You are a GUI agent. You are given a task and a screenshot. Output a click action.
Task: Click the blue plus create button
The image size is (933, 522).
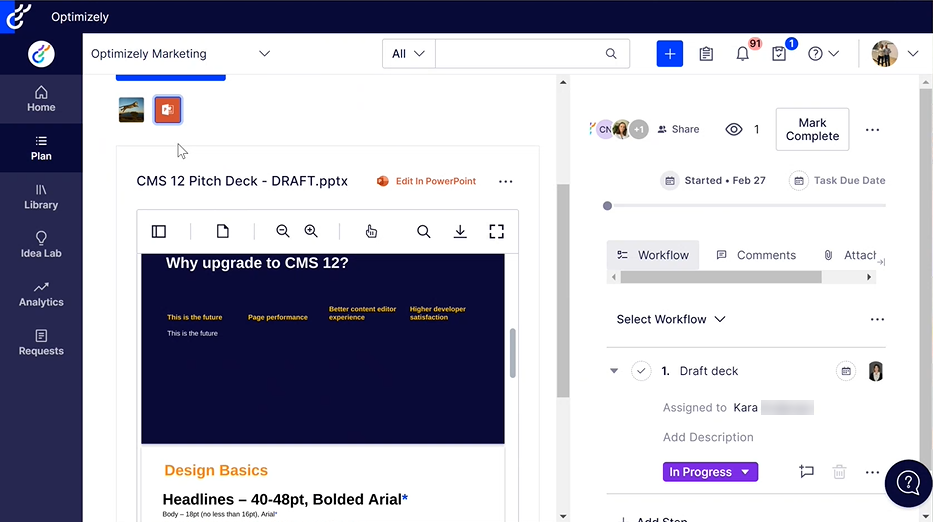pos(669,54)
